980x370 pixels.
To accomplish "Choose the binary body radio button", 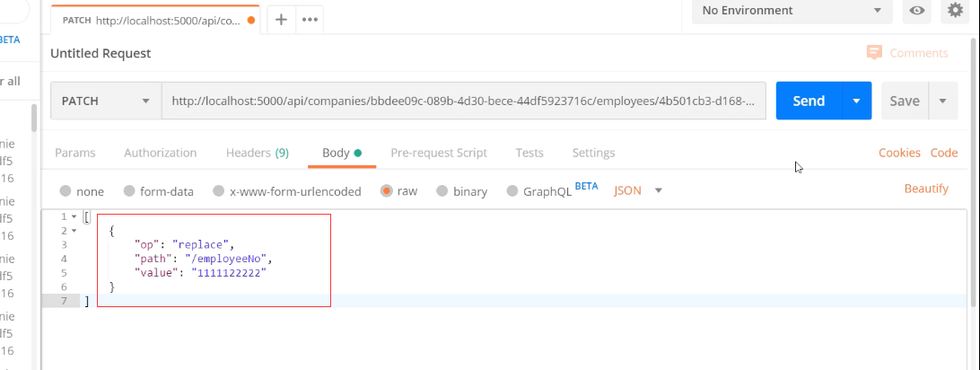I will pyautogui.click(x=442, y=191).
